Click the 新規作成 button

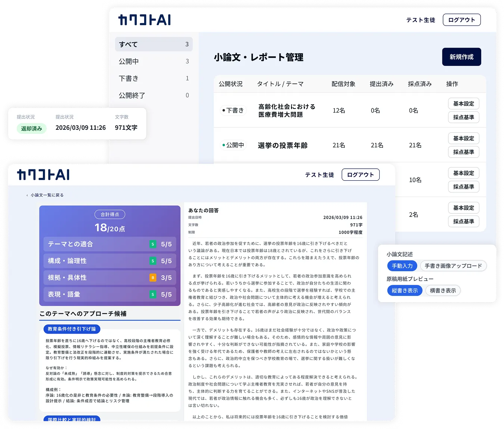click(x=461, y=57)
